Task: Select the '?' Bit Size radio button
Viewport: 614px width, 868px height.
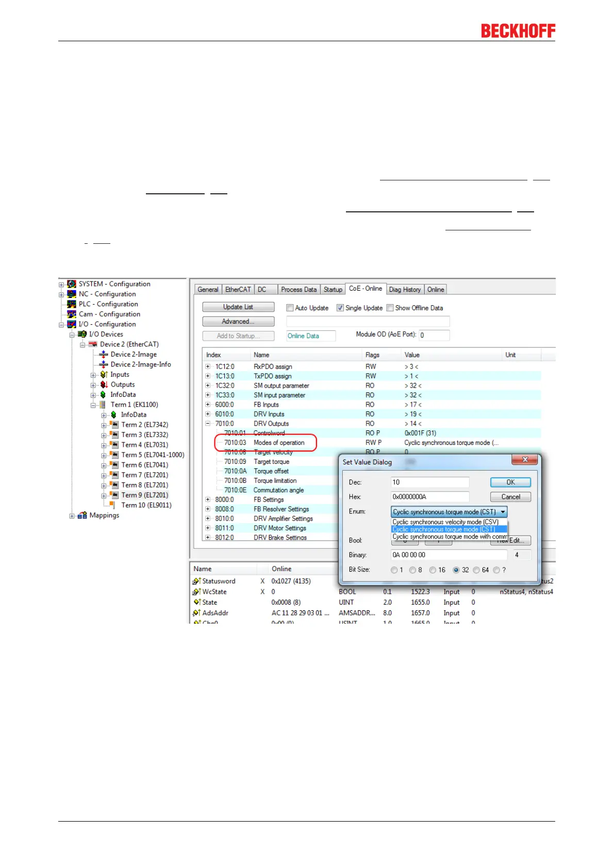Action: coord(496,570)
